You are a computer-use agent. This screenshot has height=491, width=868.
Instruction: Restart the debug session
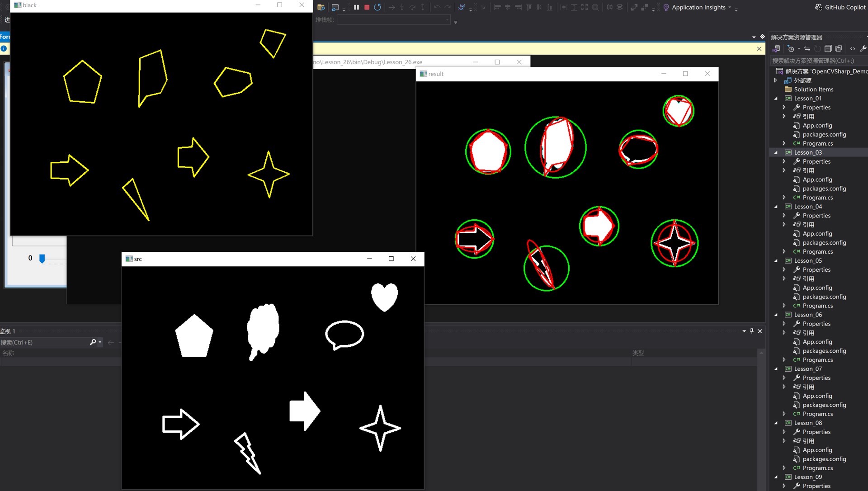(377, 7)
